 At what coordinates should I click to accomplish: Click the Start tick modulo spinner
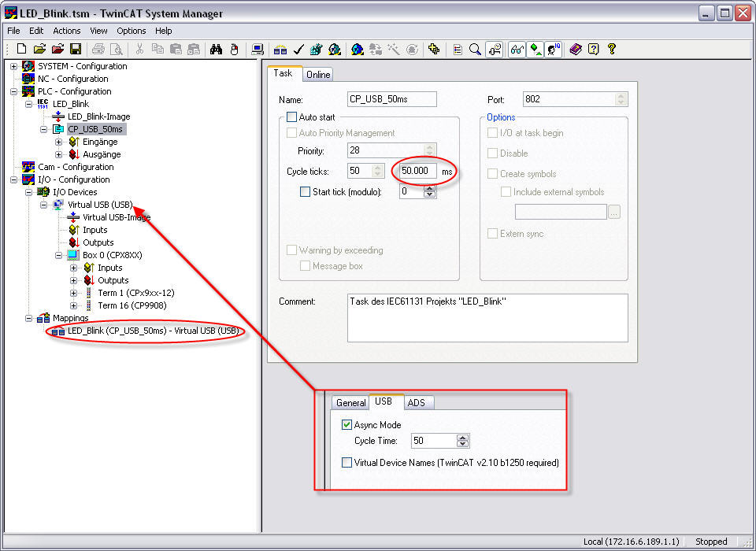click(430, 192)
